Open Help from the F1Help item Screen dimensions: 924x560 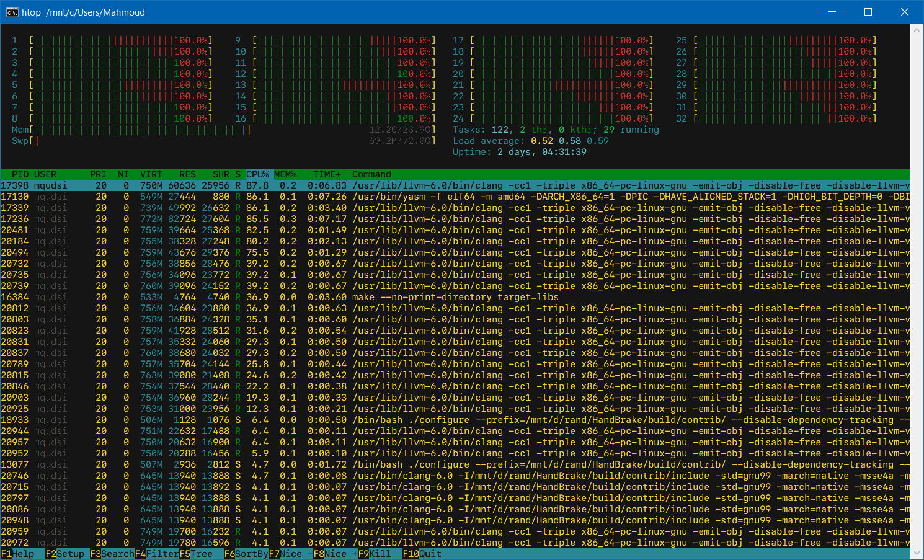19,554
